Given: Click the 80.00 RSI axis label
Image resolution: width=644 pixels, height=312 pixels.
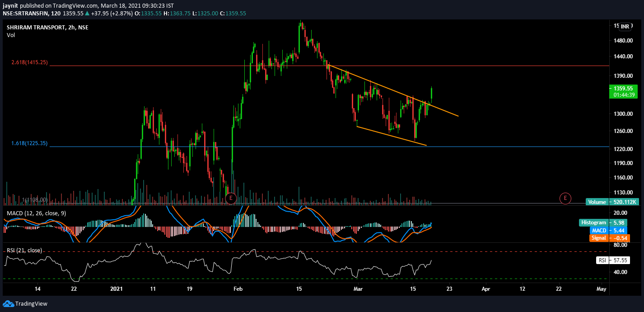Looking at the screenshot, I should (x=620, y=245).
